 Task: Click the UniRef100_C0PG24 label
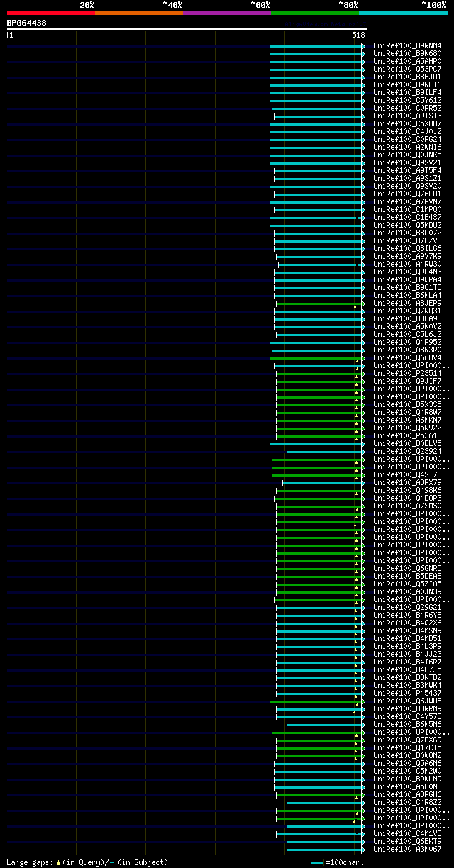point(407,139)
